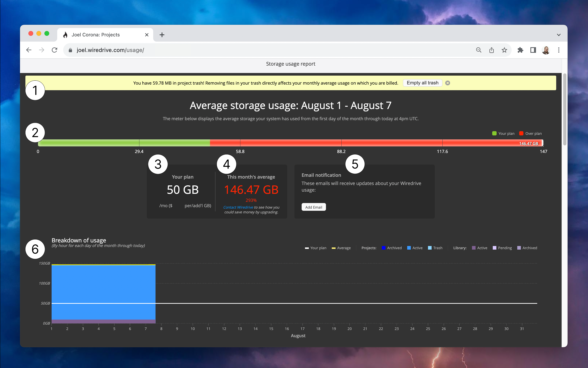Click the Empty all trash button

pyautogui.click(x=423, y=83)
